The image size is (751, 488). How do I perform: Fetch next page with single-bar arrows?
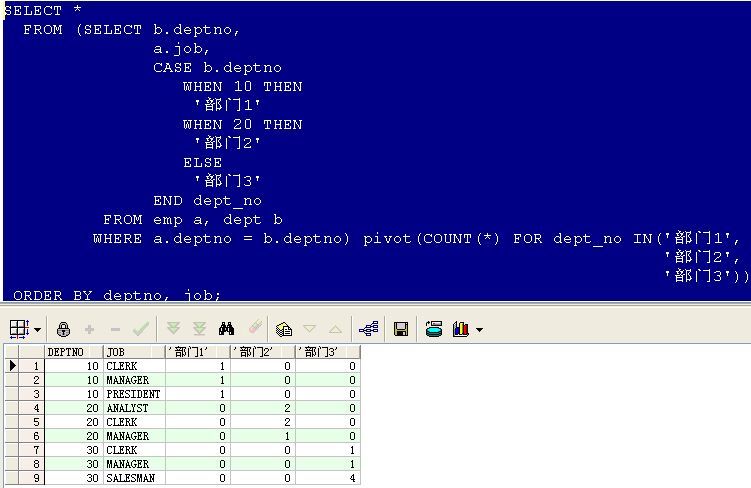point(173,329)
